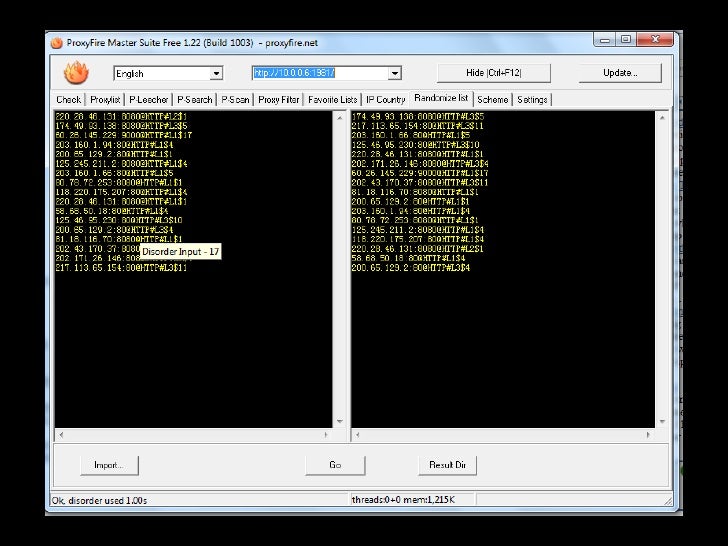Screen dimensions: 728x546
Task: Click the output list's scroll left arrow
Action: (x=358, y=435)
